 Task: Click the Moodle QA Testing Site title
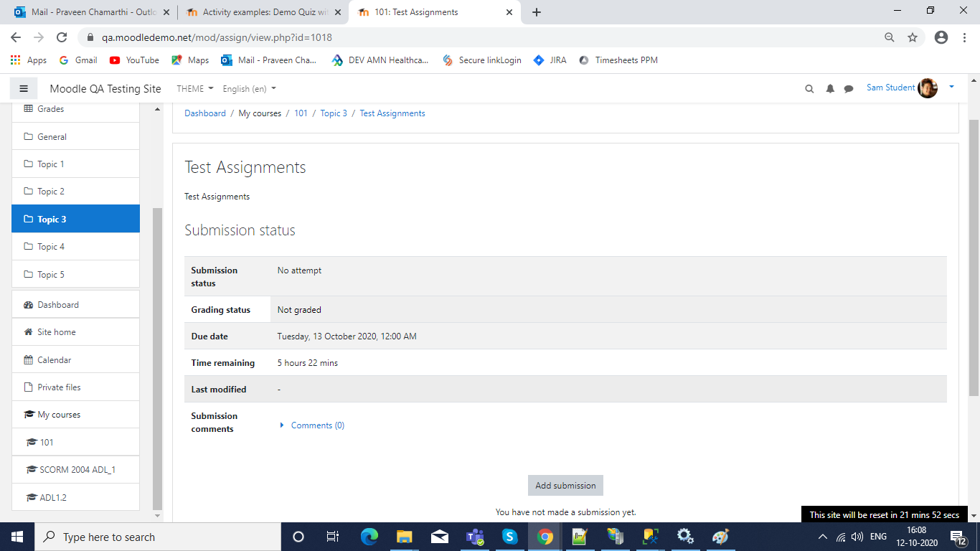(x=105, y=89)
